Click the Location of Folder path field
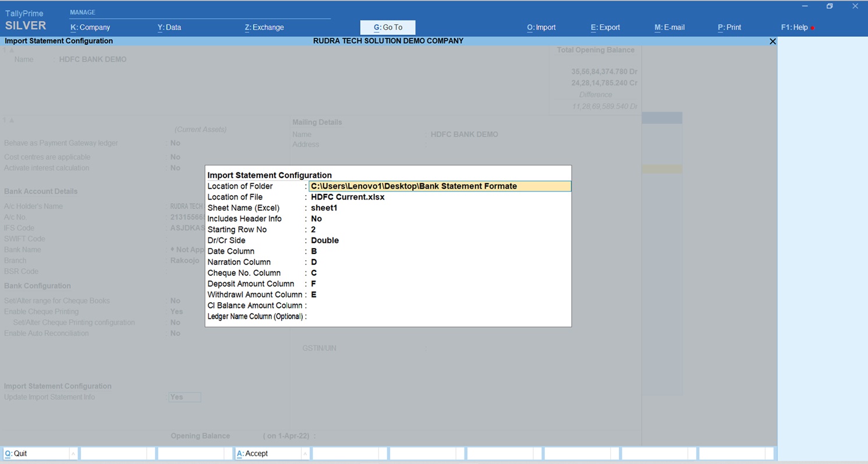Screen dimensions: 868x464 [x=440, y=186]
